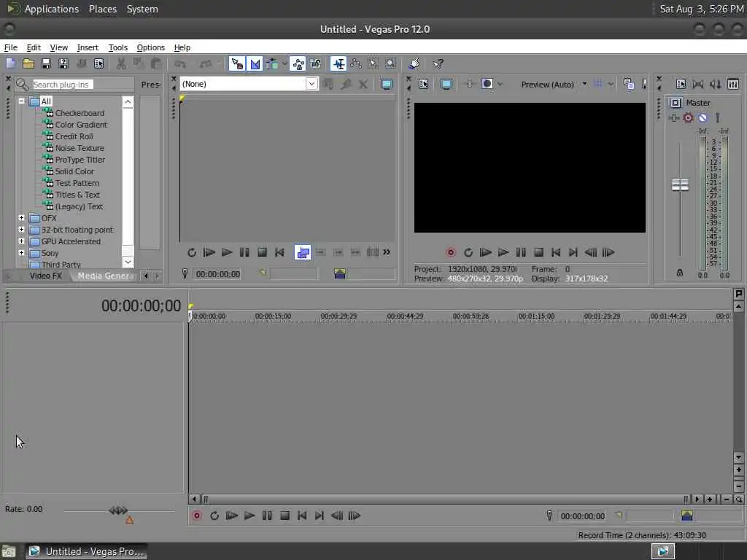Select the Normal Edit tool

(x=338, y=64)
